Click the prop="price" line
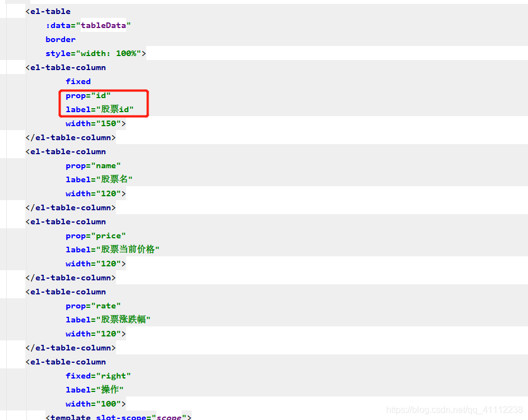 (96, 236)
